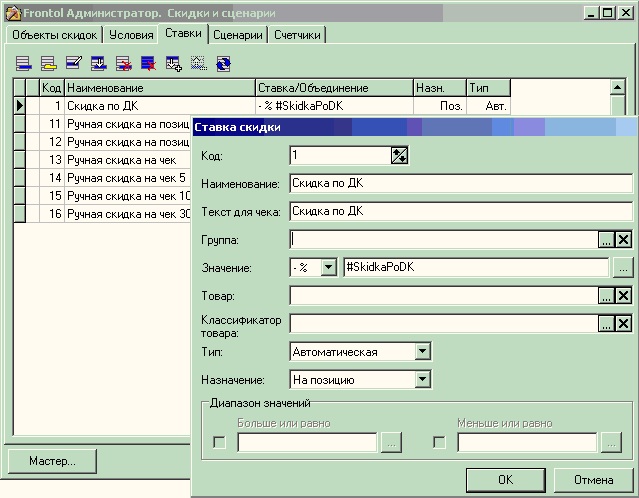Image resolution: width=639 pixels, height=498 pixels.
Task: Click the Меньше или равно value field
Action: coord(527,442)
